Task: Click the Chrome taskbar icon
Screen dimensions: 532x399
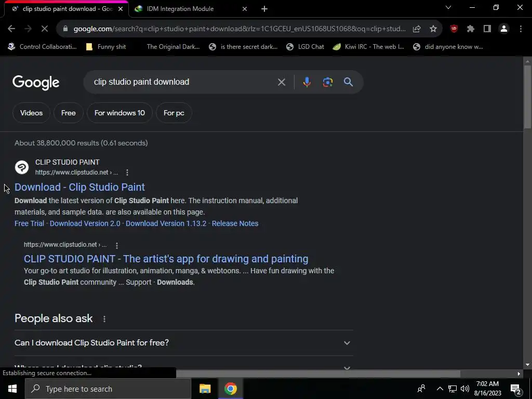Action: pos(230,389)
